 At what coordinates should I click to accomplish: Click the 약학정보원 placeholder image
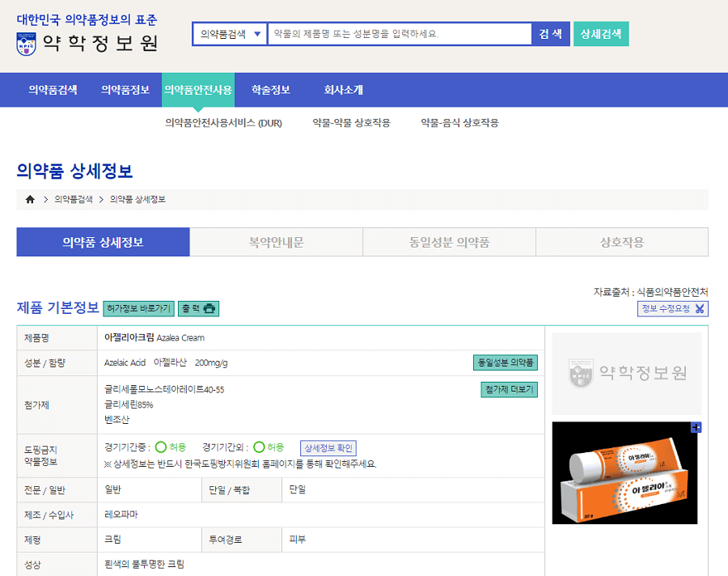627,373
